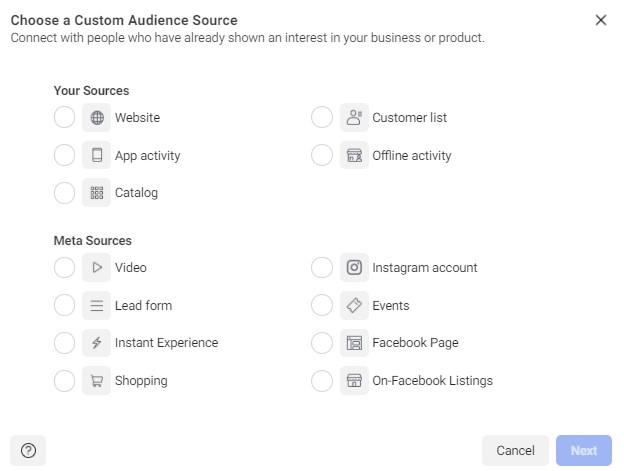
Task: Click the Instagram account icon
Action: pos(354,268)
